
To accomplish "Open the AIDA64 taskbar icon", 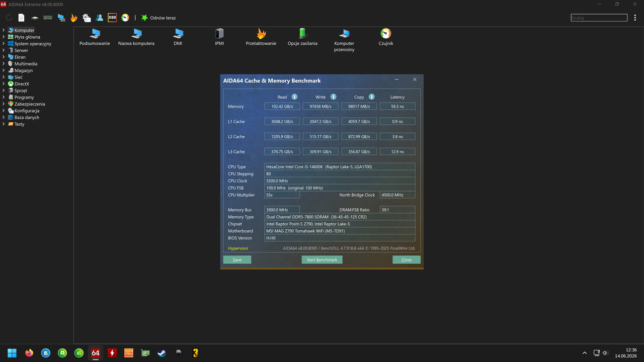I will pos(95,353).
